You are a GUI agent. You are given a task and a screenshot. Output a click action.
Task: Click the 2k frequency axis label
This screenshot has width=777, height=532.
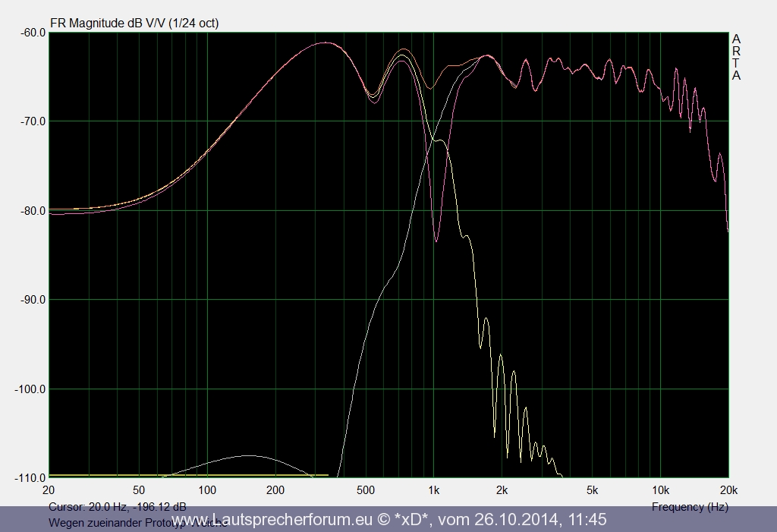[502, 489]
